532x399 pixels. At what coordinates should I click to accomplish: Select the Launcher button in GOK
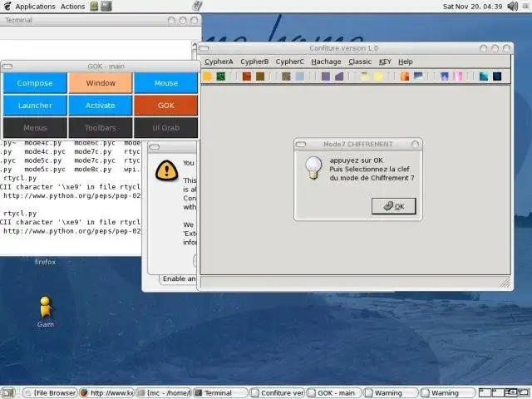(35, 106)
